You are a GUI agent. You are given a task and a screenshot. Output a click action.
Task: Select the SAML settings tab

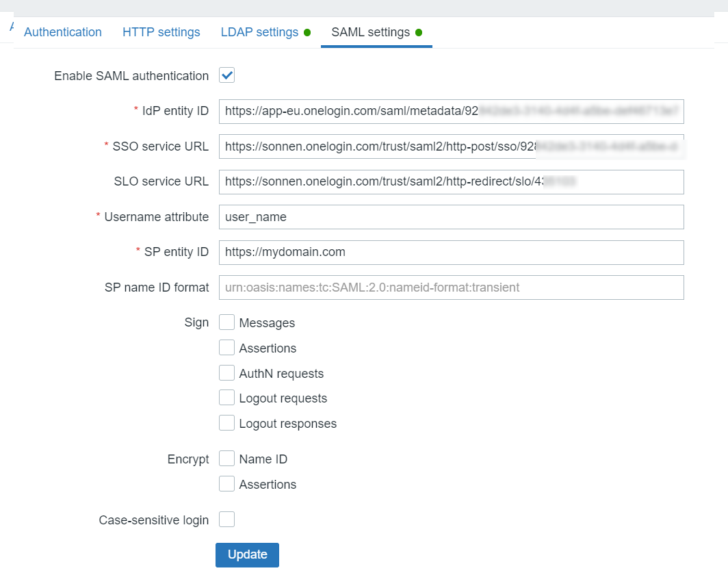pos(370,32)
